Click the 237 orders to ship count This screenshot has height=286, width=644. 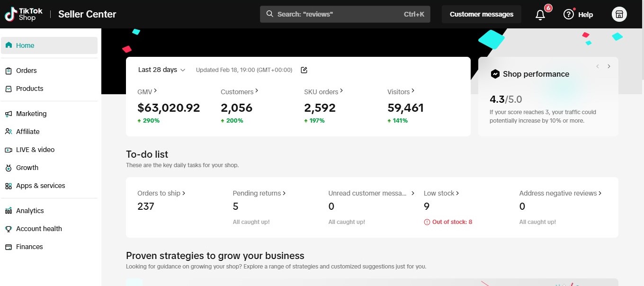146,206
